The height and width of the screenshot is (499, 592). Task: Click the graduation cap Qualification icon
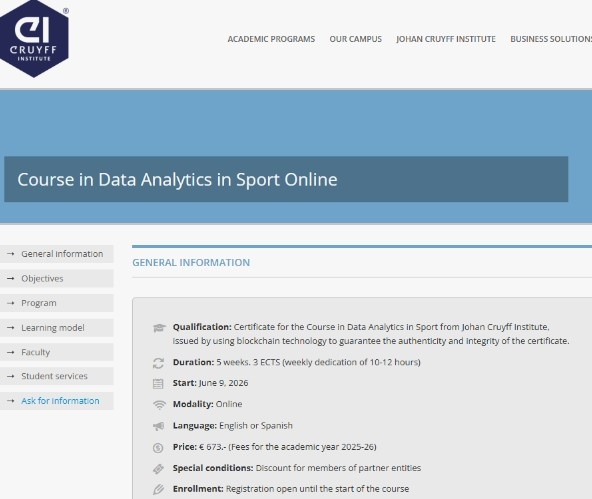159,328
